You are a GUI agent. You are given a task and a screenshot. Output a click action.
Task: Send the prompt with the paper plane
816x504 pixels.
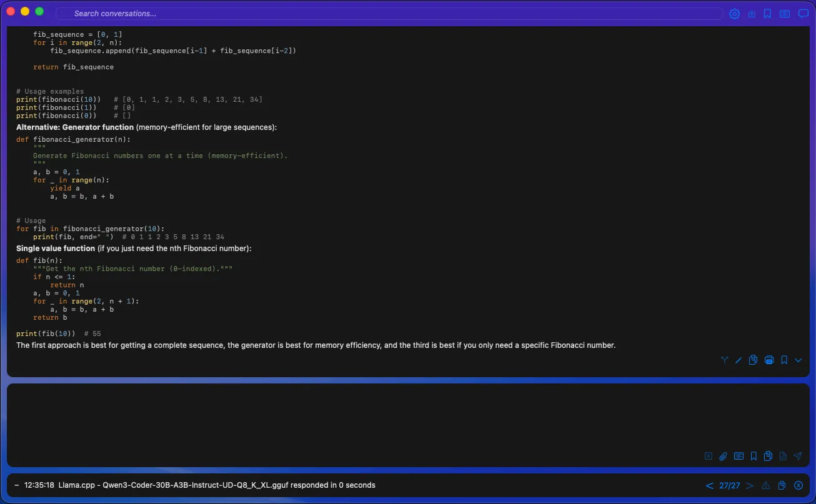798,456
